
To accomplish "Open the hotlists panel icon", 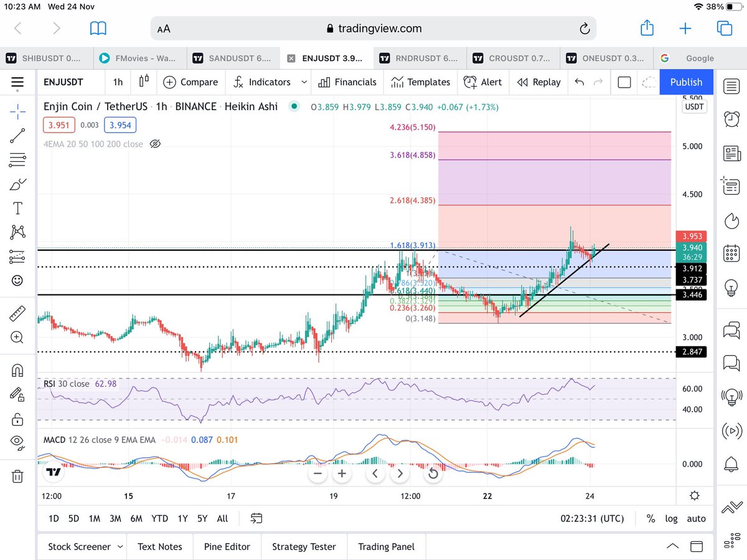I will tap(731, 220).
